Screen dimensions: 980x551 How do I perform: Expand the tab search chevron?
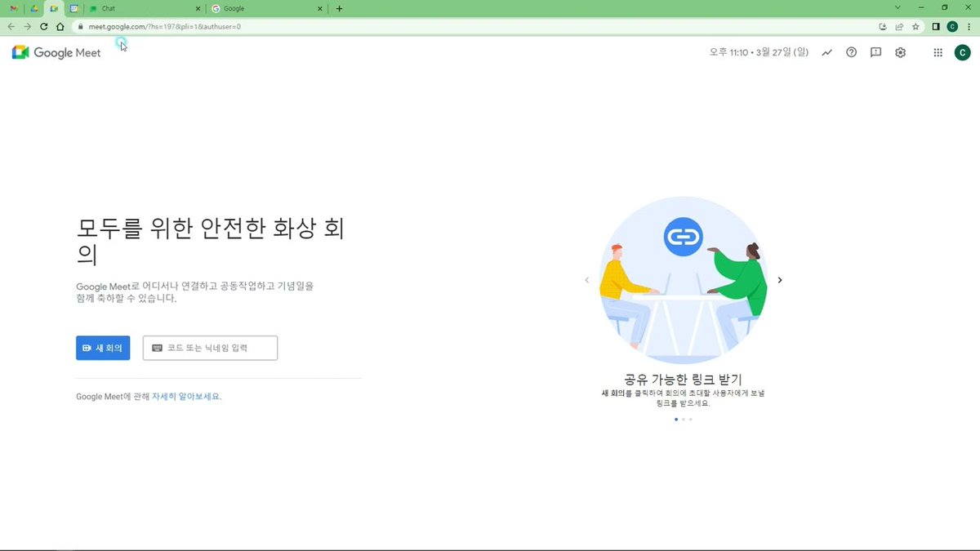[x=898, y=7]
